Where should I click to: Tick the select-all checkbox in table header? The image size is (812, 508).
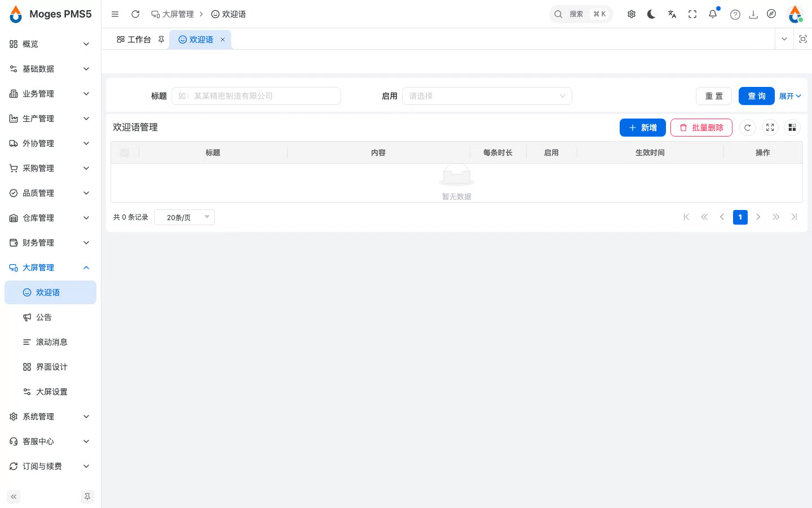tap(125, 152)
